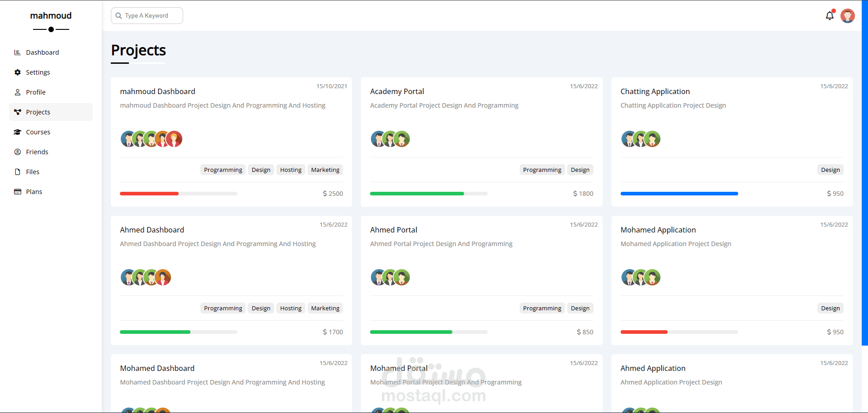Open notifications via the bell icon
Screen dimensions: 868x413
[x=830, y=16]
